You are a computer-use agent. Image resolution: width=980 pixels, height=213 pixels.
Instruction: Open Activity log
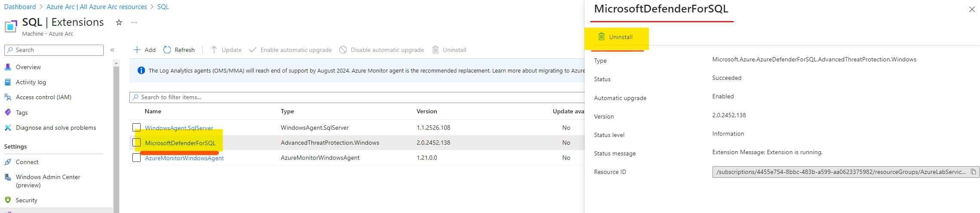pyautogui.click(x=31, y=82)
